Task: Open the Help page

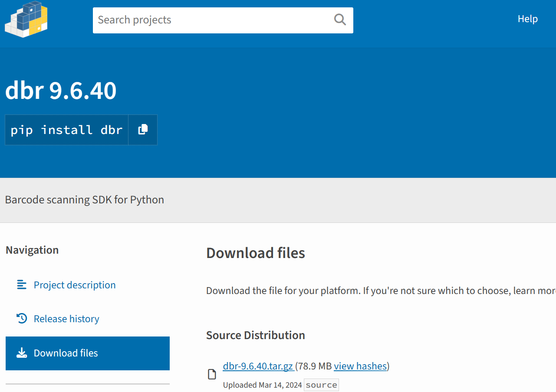Action: tap(527, 19)
